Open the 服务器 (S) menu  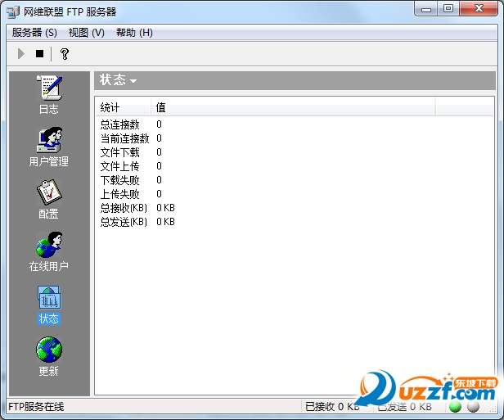coord(34,33)
